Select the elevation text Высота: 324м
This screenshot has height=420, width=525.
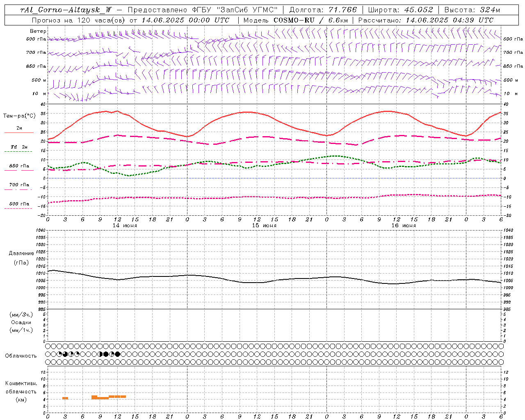coord(472,10)
